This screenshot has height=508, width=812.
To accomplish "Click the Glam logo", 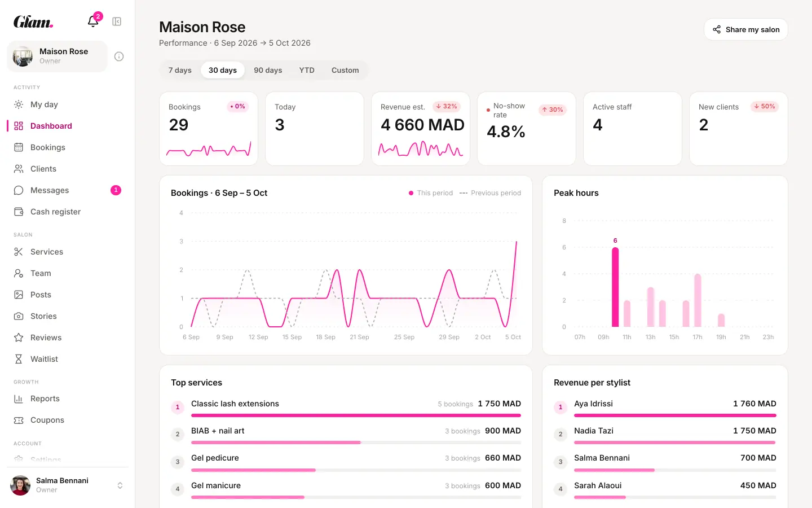I will pos(33,21).
